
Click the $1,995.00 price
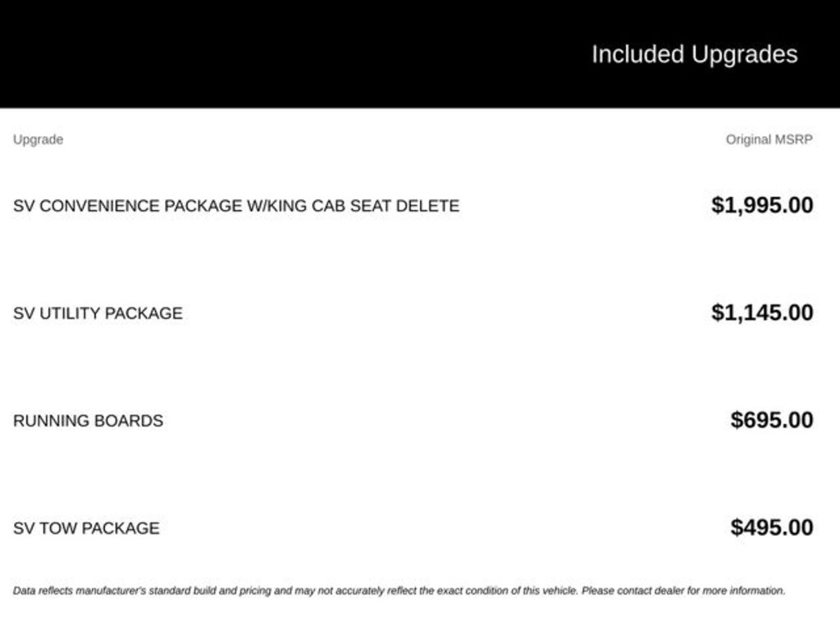click(762, 205)
